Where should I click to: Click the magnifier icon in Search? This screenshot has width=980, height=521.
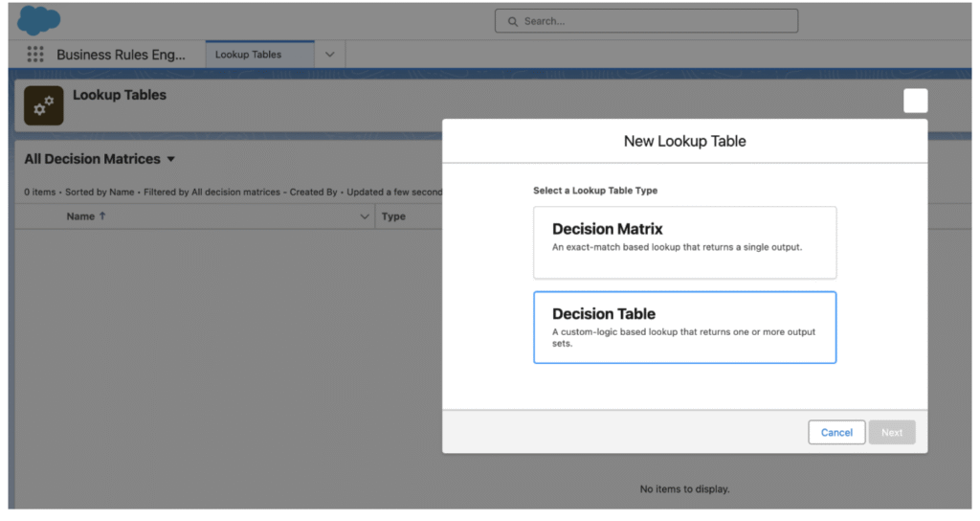pos(513,21)
